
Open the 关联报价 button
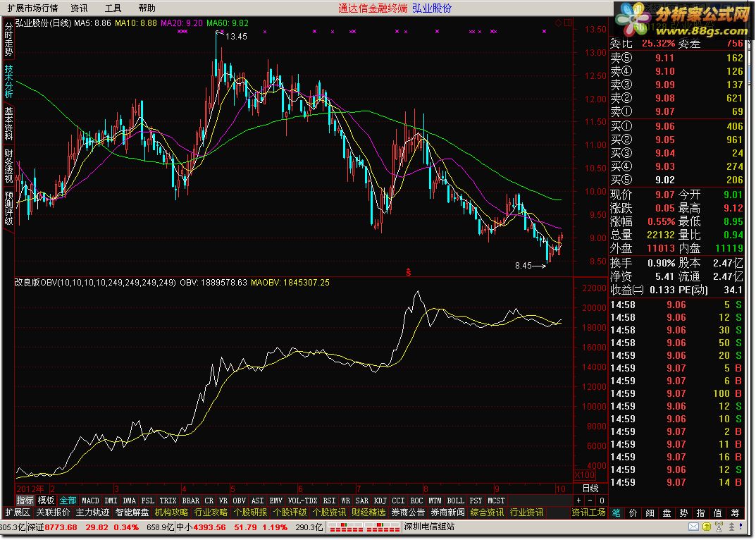coord(53,513)
